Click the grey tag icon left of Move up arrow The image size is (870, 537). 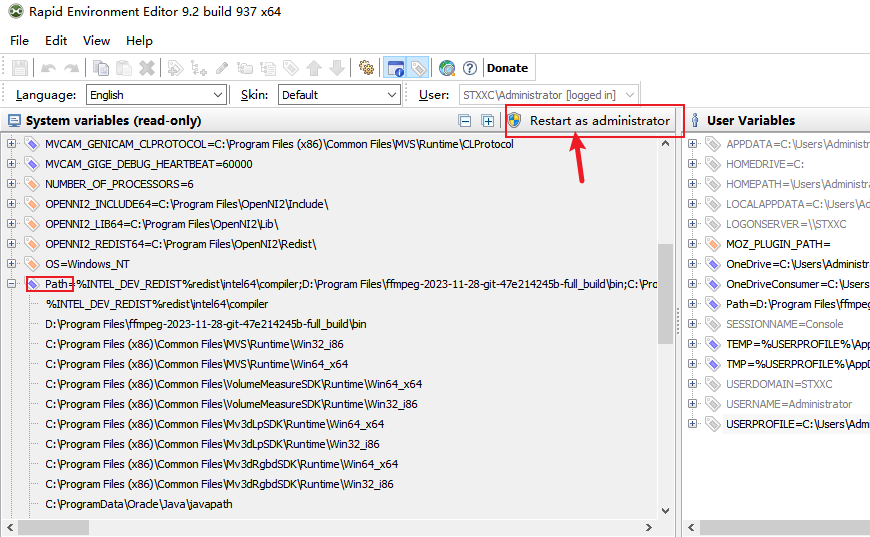[x=291, y=68]
